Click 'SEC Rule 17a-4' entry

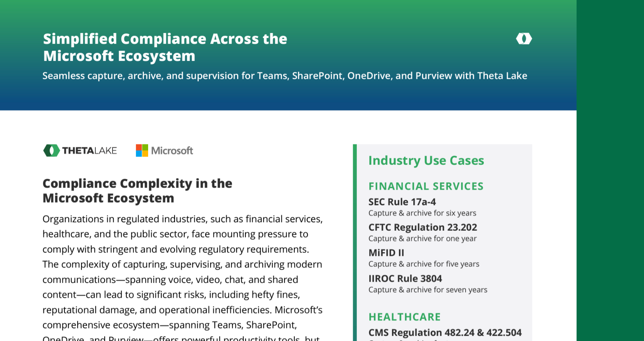point(402,202)
